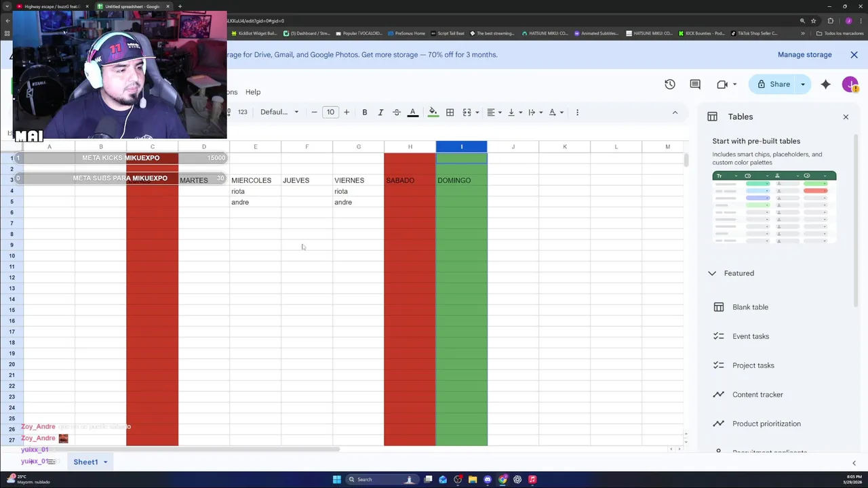Open Script Tail Beat bookmark
Viewport: 868px width, 488px height.
pos(448,33)
